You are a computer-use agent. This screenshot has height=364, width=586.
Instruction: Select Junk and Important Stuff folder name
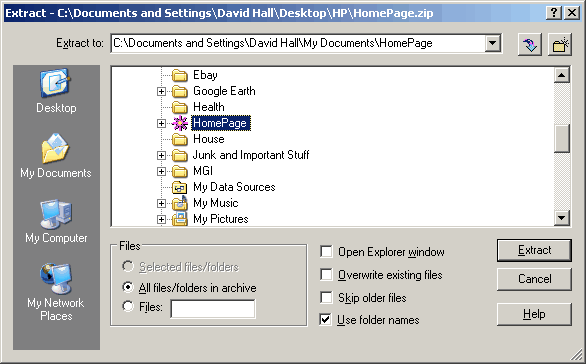click(x=251, y=155)
